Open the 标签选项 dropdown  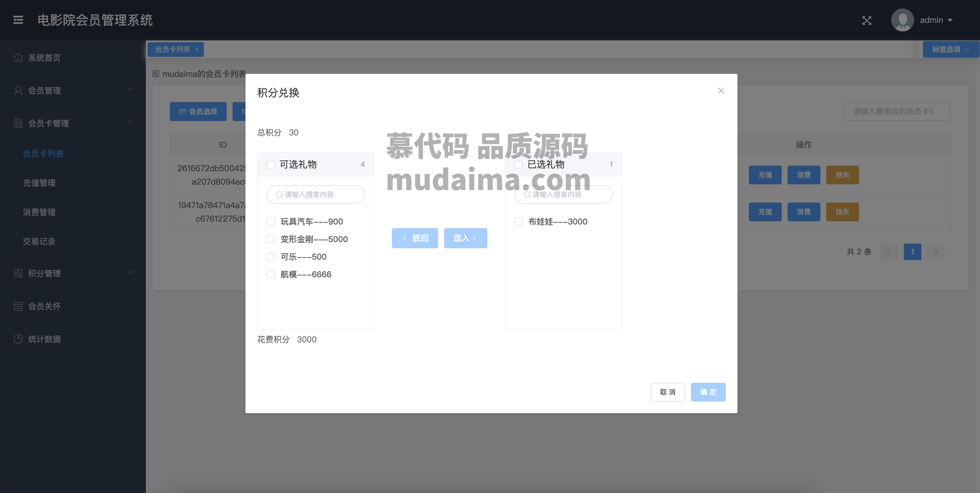coord(951,50)
